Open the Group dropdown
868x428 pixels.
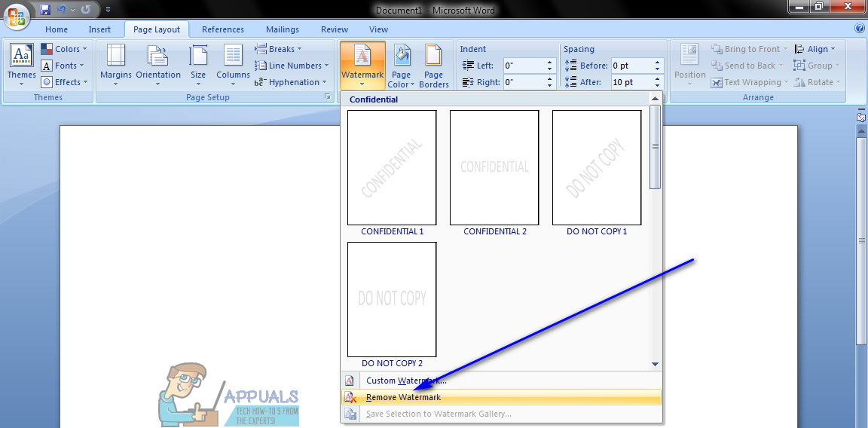point(817,66)
